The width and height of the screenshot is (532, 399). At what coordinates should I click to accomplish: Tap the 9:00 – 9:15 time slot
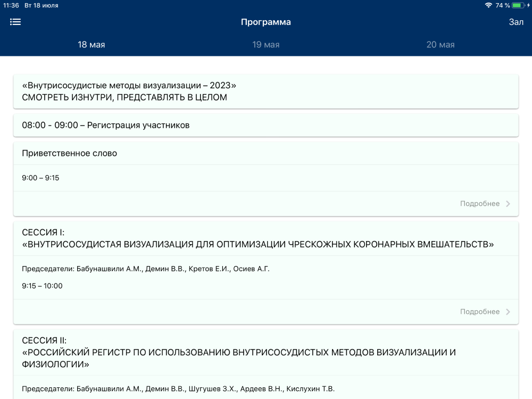41,178
